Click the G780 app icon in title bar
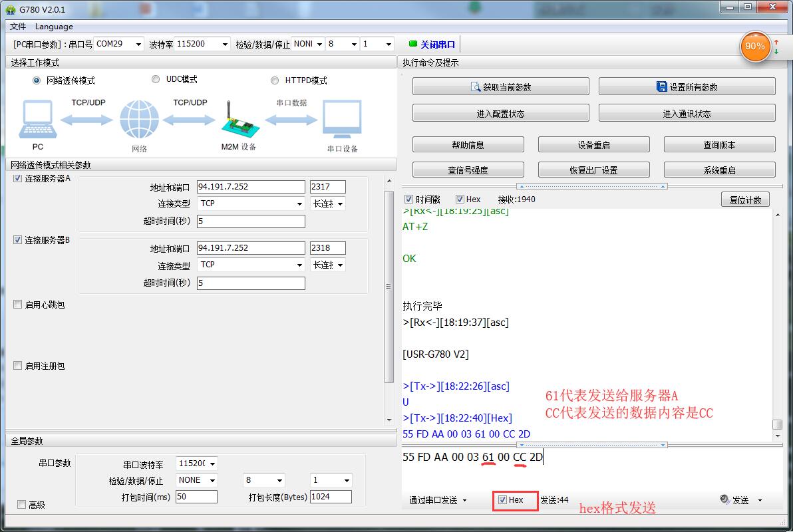Image resolution: width=793 pixels, height=532 pixels. tap(10, 9)
